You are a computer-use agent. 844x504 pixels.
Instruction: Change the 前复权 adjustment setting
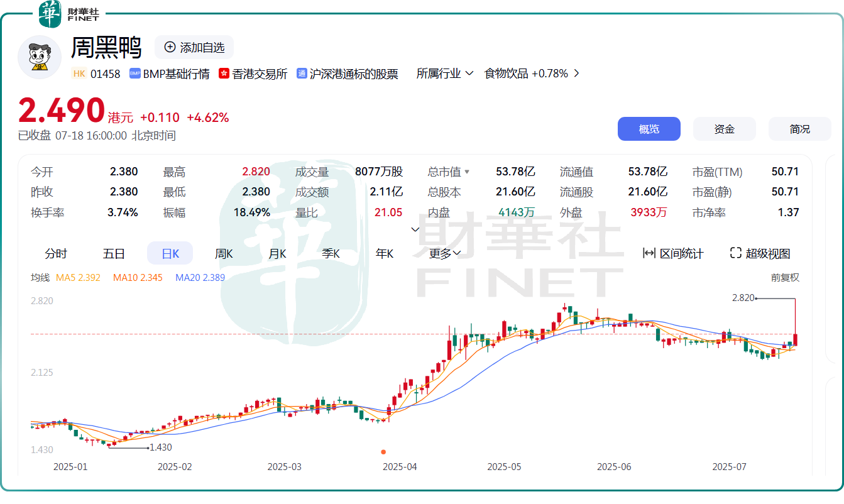coord(786,277)
